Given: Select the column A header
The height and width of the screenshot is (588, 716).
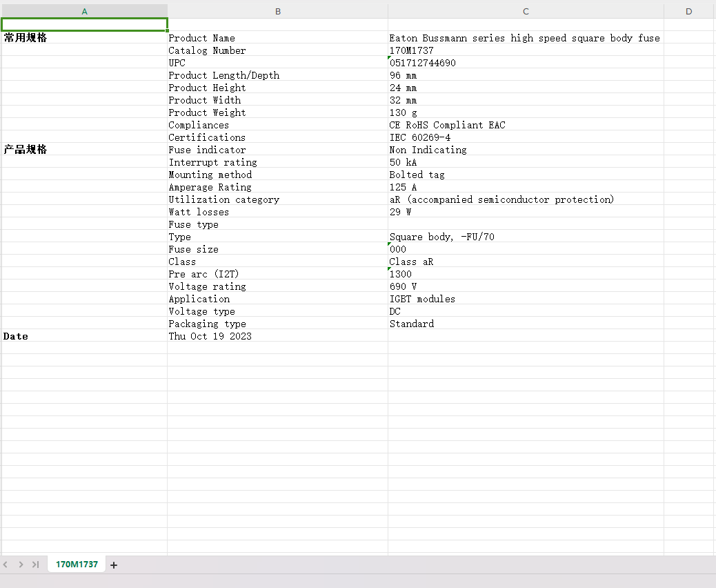Looking at the screenshot, I should tap(84, 12).
